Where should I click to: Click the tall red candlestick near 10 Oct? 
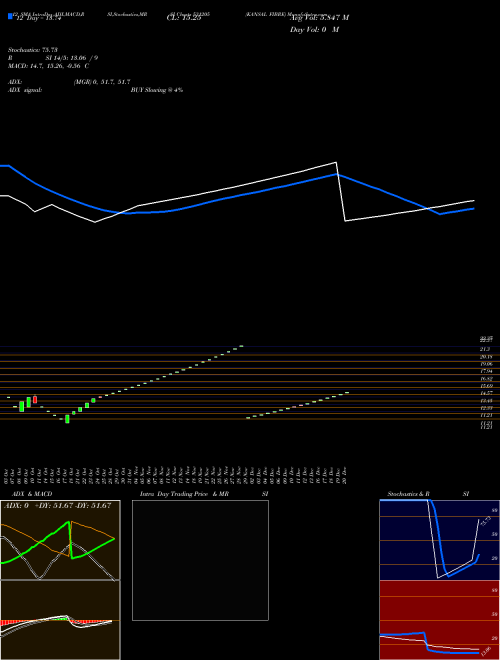pos(35,399)
